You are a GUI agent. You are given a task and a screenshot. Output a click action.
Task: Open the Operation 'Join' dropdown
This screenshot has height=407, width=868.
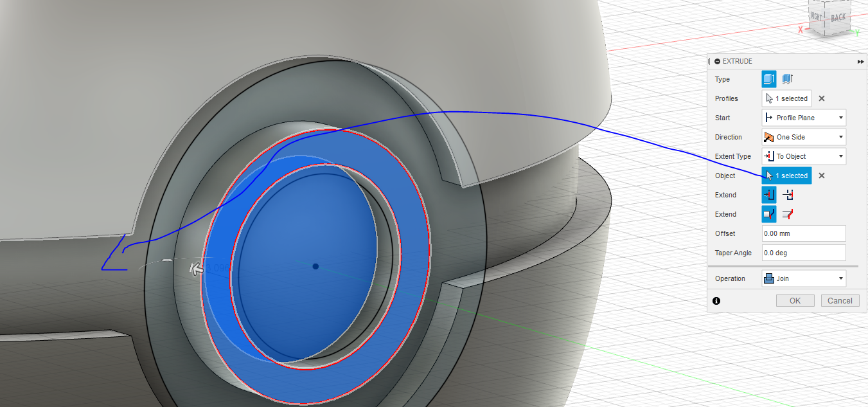804,278
